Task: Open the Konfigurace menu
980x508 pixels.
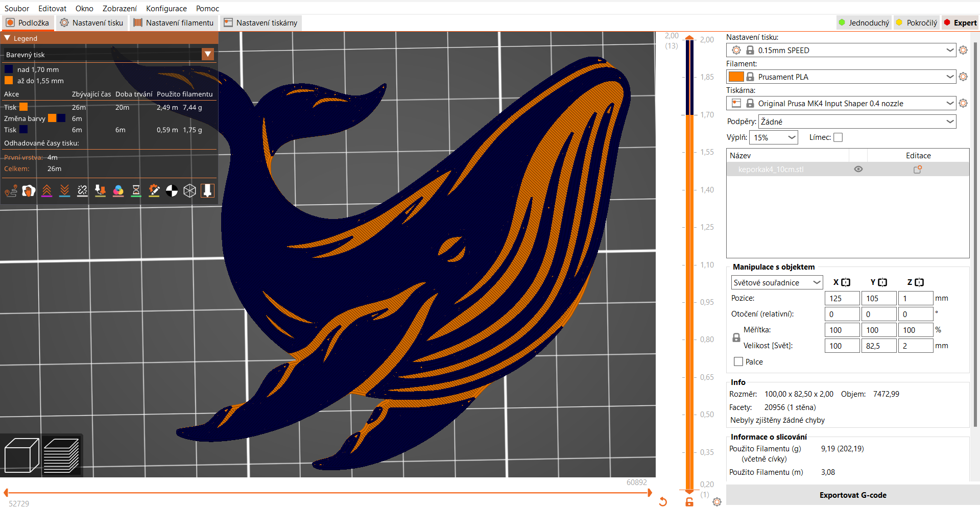Action: tap(166, 8)
